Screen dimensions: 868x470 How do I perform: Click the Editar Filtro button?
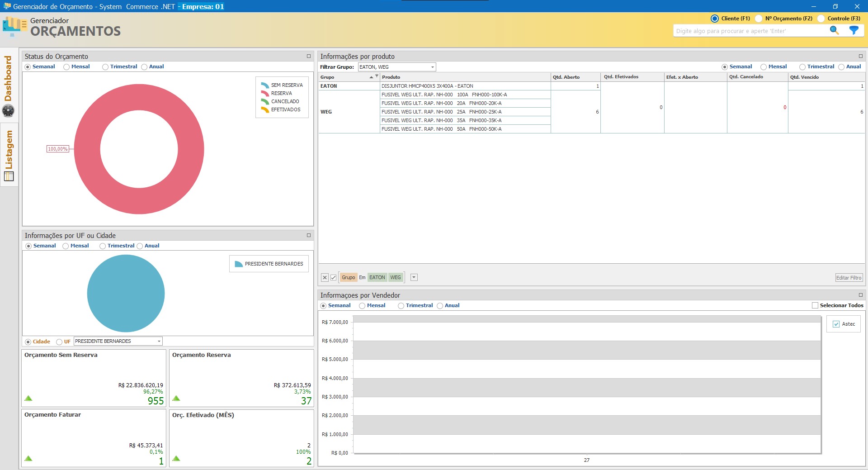pos(849,278)
